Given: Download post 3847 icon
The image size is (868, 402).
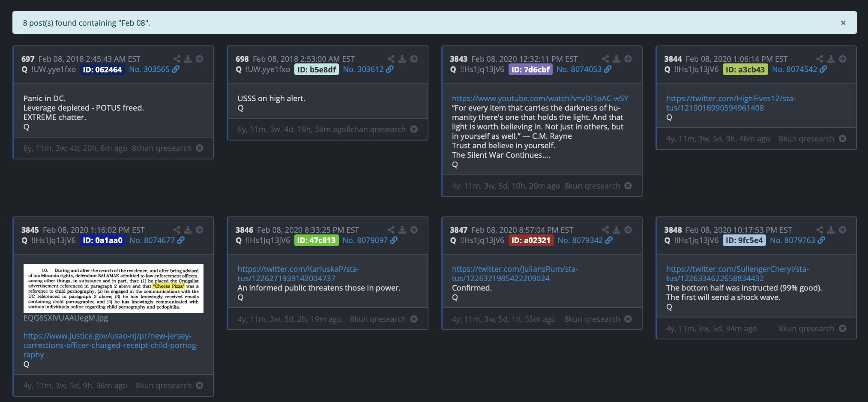Looking at the screenshot, I should [617, 230].
